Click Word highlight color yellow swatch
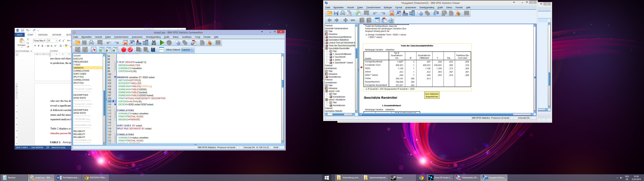The image size is (644, 181). [66, 47]
